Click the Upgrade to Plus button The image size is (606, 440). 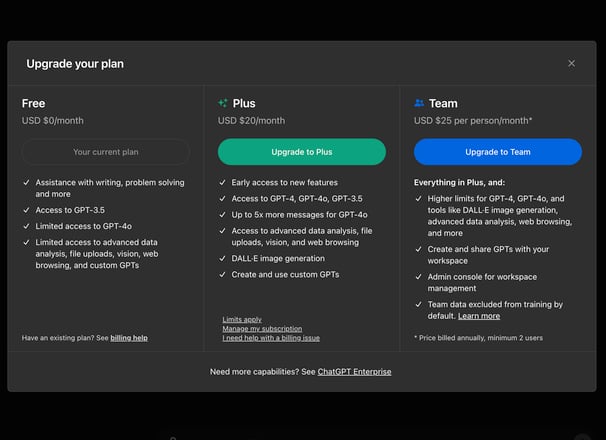pos(301,152)
